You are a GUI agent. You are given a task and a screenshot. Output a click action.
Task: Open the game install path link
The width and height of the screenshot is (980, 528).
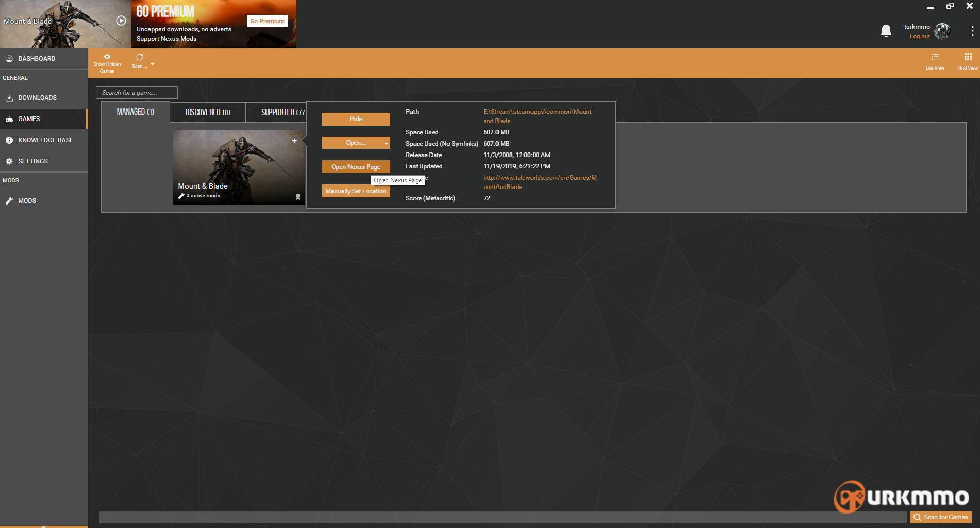(537, 116)
